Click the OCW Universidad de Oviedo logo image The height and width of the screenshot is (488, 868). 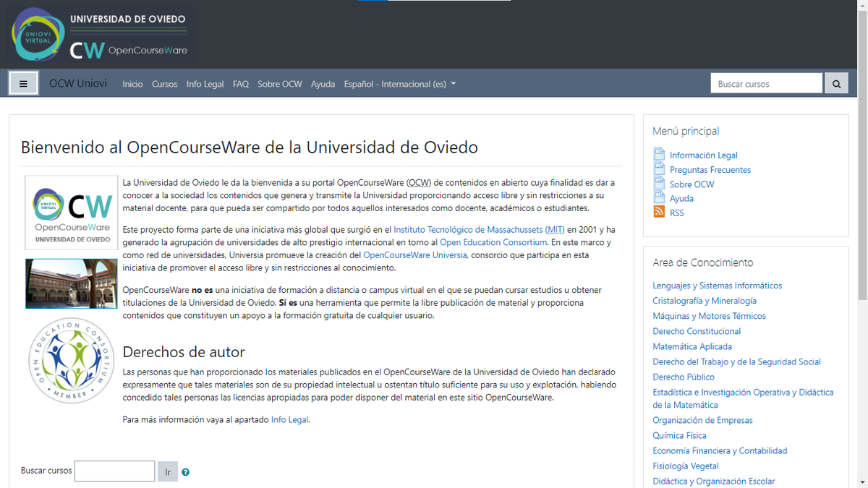coord(72,213)
